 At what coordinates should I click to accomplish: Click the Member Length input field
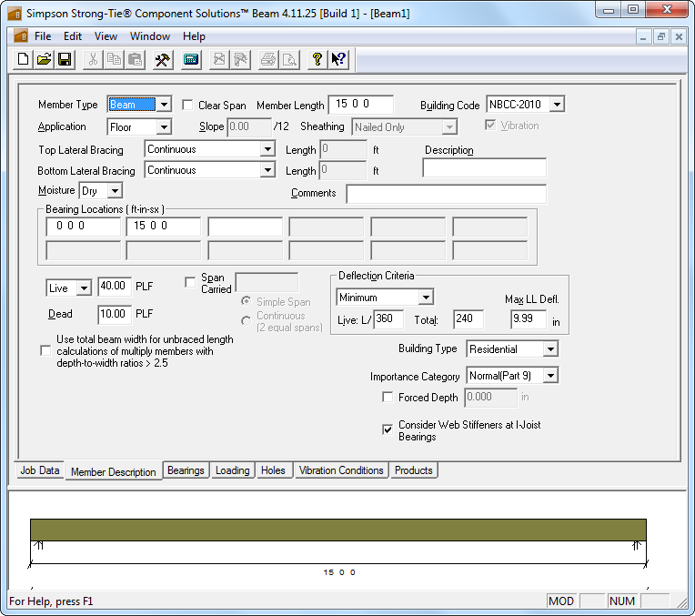[x=361, y=105]
